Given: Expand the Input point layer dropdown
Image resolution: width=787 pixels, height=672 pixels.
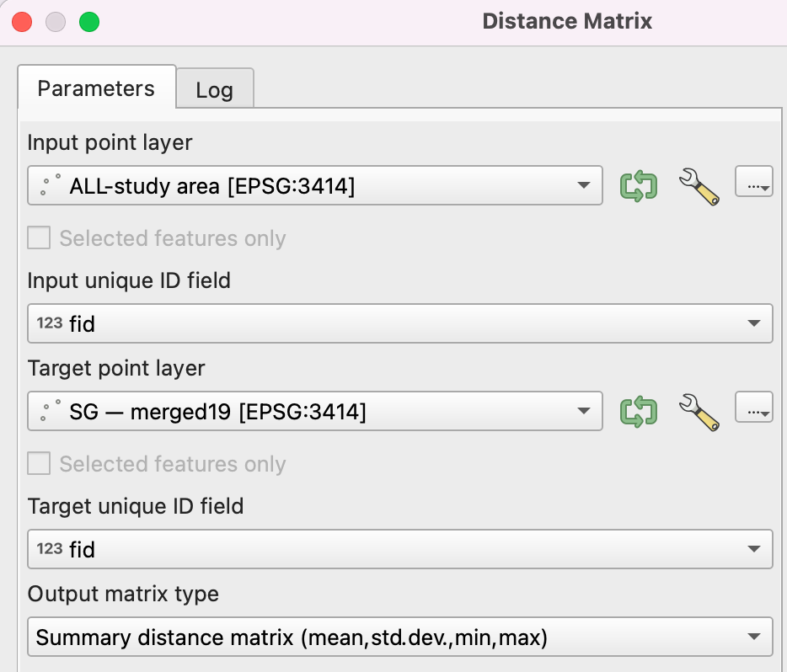Looking at the screenshot, I should coord(583,186).
